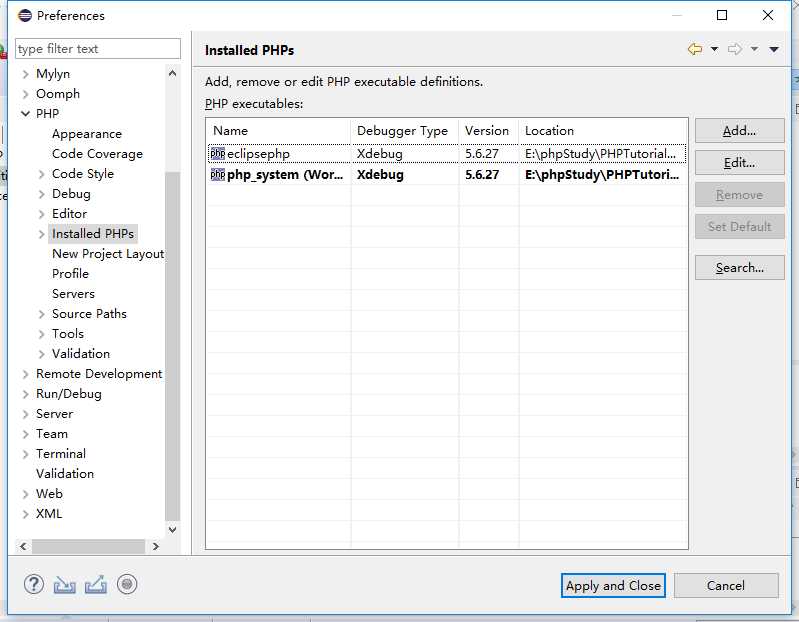
Task: Expand the Mylyn tree node
Action: 25,74
